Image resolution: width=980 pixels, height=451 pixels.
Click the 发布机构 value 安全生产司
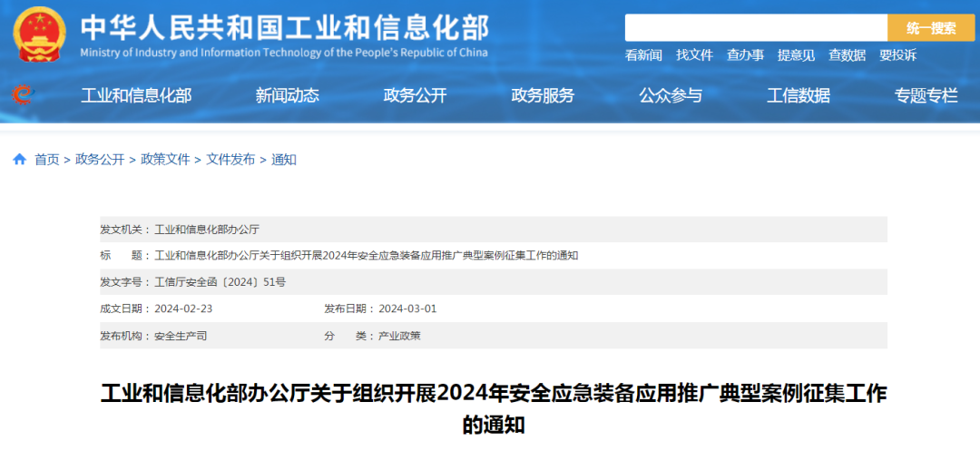point(181,336)
